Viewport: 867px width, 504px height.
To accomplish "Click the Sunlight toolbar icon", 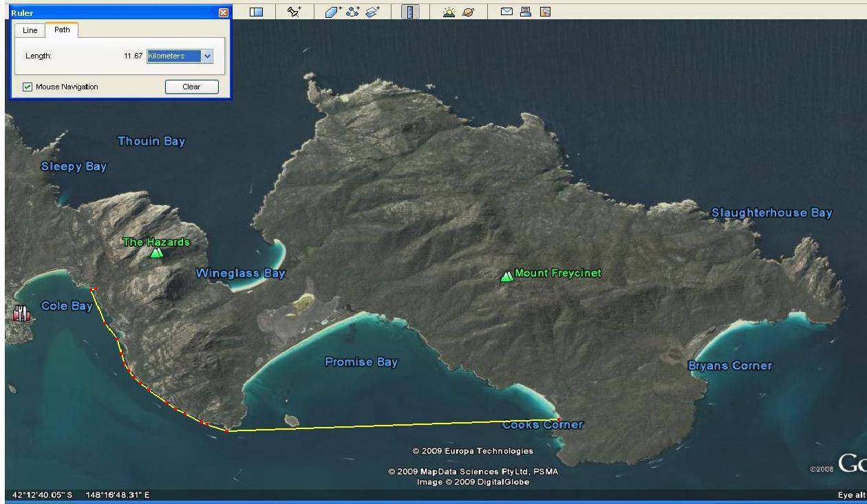I will (x=449, y=12).
